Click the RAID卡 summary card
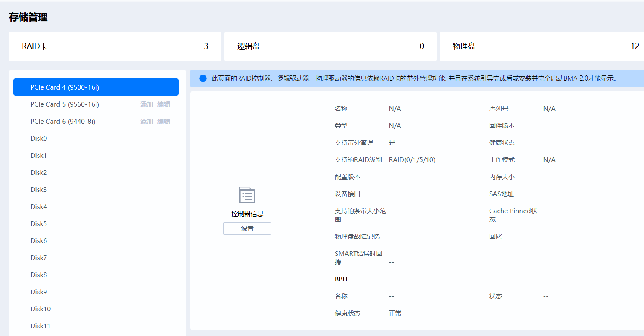 (115, 46)
